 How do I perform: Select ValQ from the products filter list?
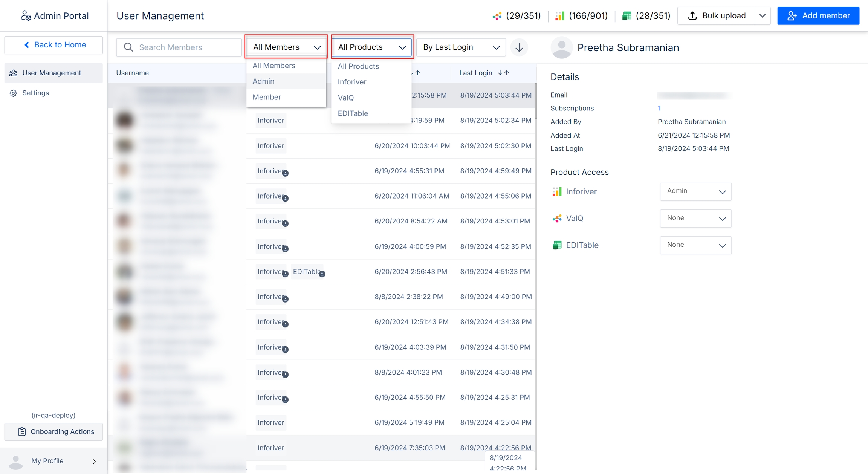pos(346,98)
